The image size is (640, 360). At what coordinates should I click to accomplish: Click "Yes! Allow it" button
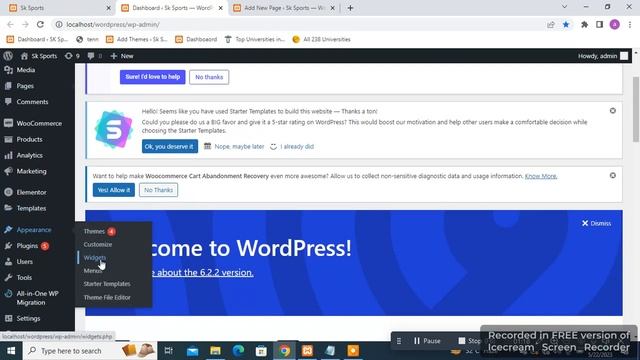114,190
